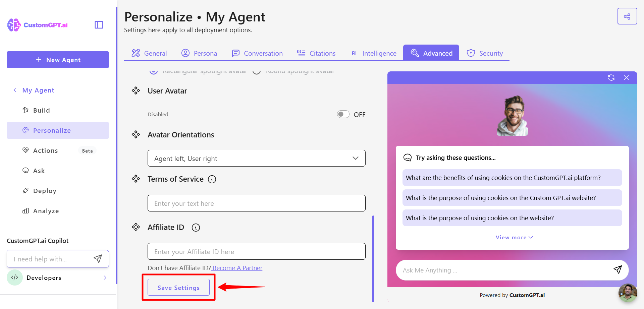Viewport: 644px width, 309px height.
Task: Send Copilot help request arrow
Action: click(x=98, y=258)
